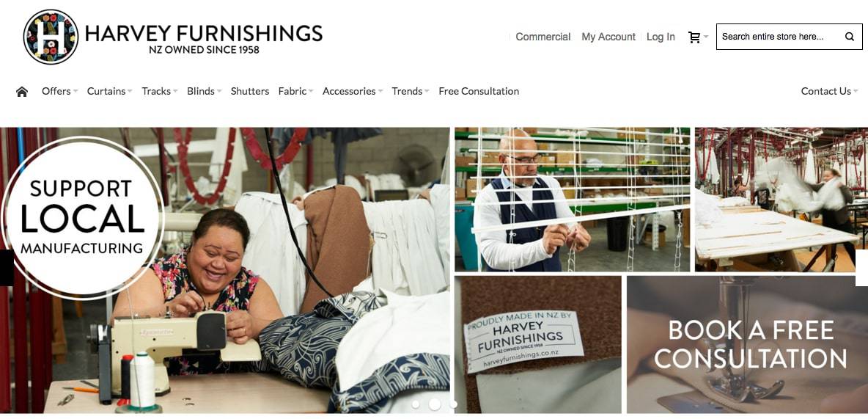Viewport: 868px width, 419px height.
Task: Select the middle carousel dot
Action: (435, 404)
